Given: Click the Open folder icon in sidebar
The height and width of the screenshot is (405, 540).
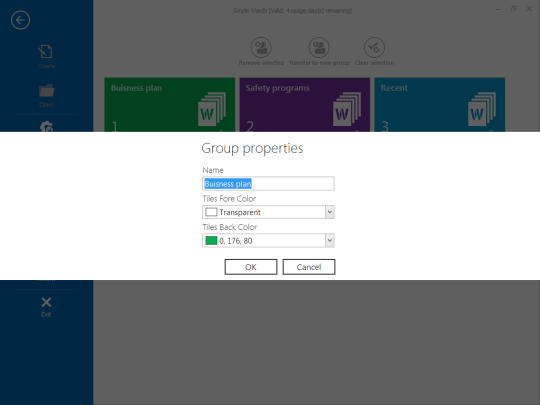Looking at the screenshot, I should [x=46, y=91].
